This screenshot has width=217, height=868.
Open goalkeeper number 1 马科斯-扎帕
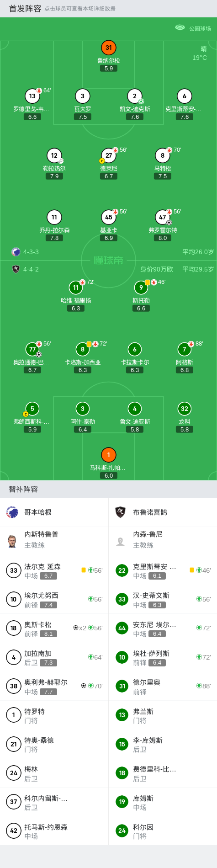109,455
